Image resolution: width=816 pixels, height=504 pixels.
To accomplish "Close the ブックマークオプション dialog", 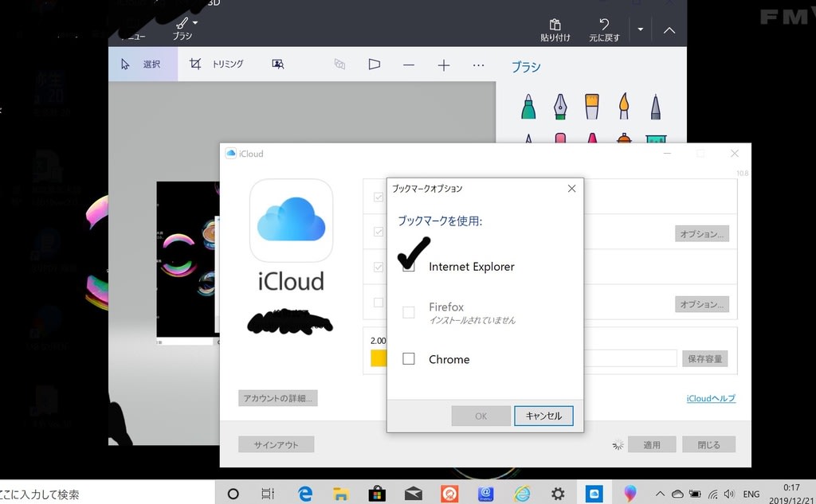I will point(571,188).
